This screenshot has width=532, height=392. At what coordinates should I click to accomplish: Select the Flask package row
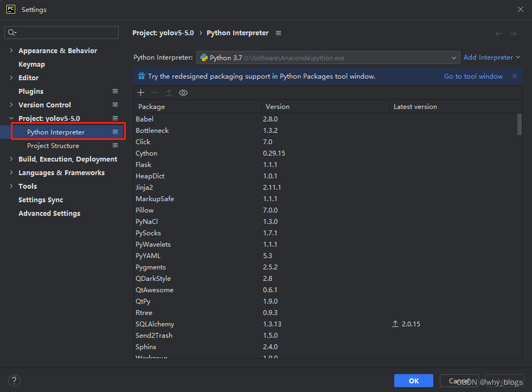coord(325,164)
